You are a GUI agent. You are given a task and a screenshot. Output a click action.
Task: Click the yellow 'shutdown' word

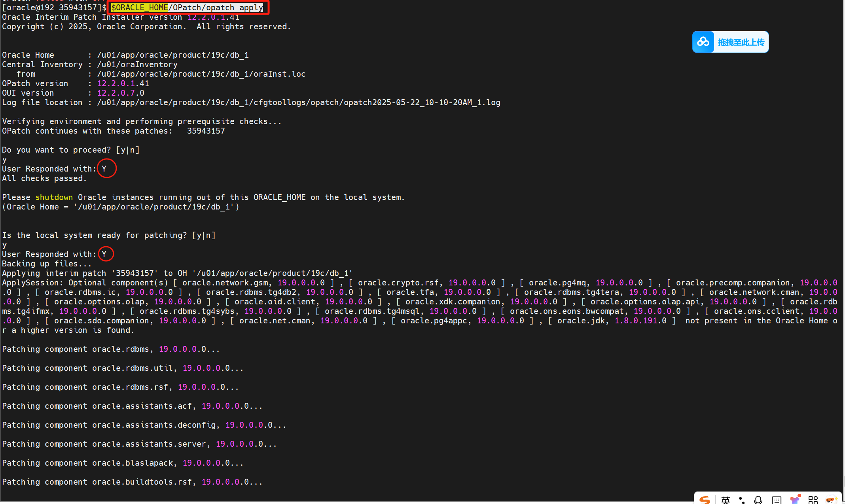tap(54, 197)
